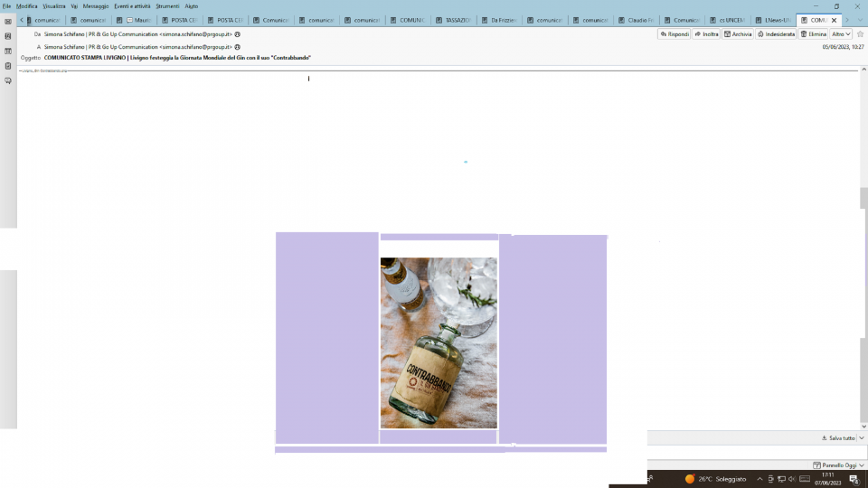Open the Eventi e attività menu
868x488 pixels.
pos(132,6)
